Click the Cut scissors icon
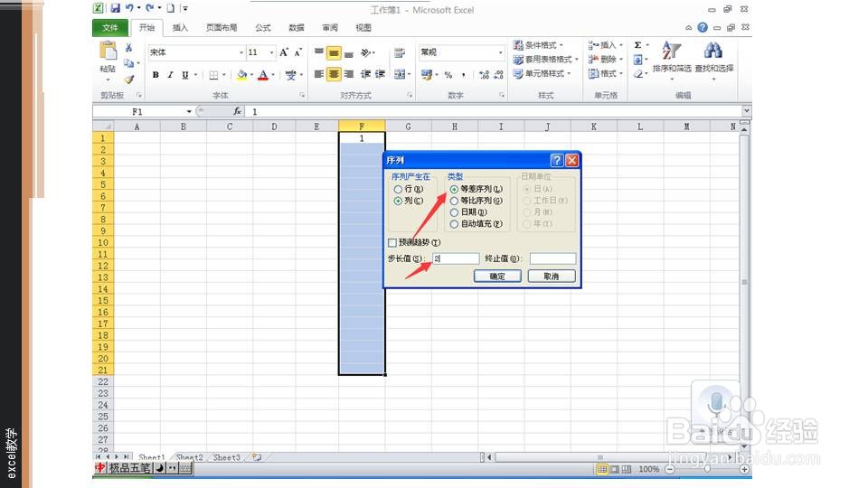868x488 pixels. (128, 48)
